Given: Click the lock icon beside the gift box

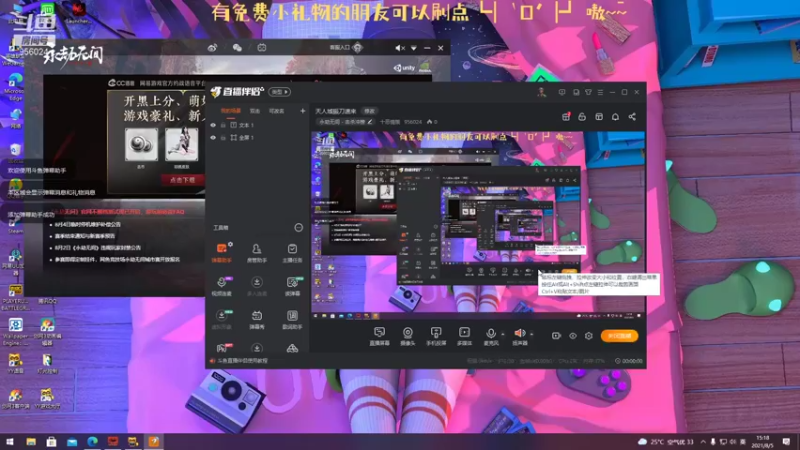Looking at the screenshot, I should click(x=582, y=117).
